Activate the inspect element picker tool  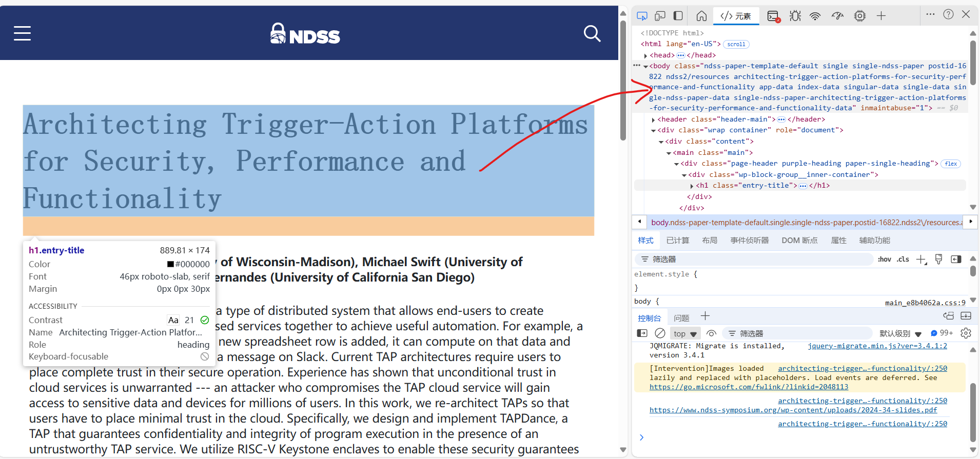click(642, 16)
